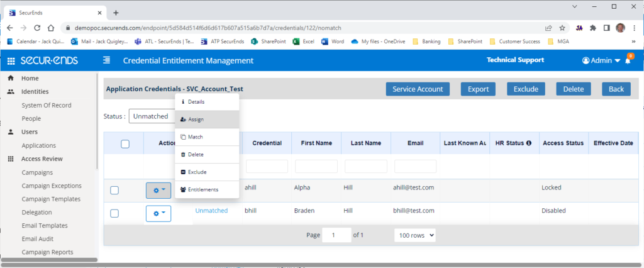Screen dimensions: 644x268
Task: Click the Home house icon in sidebar
Action: [11, 78]
